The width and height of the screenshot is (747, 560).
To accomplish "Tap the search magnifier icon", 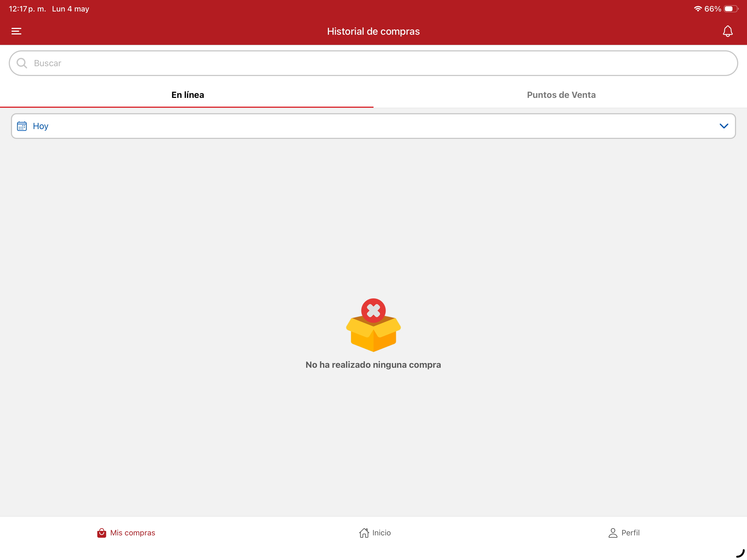I will point(22,63).
